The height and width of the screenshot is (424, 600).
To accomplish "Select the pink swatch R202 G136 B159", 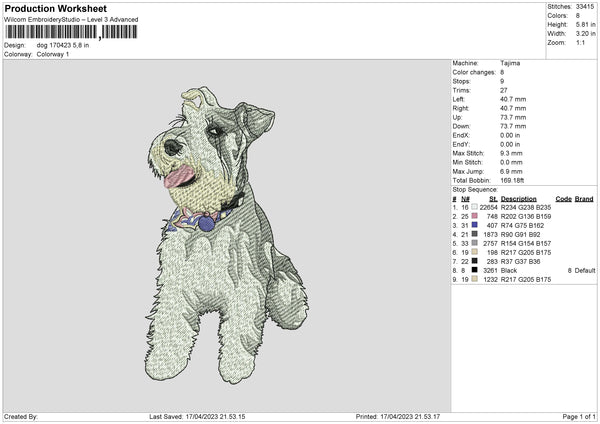I will click(x=474, y=216).
